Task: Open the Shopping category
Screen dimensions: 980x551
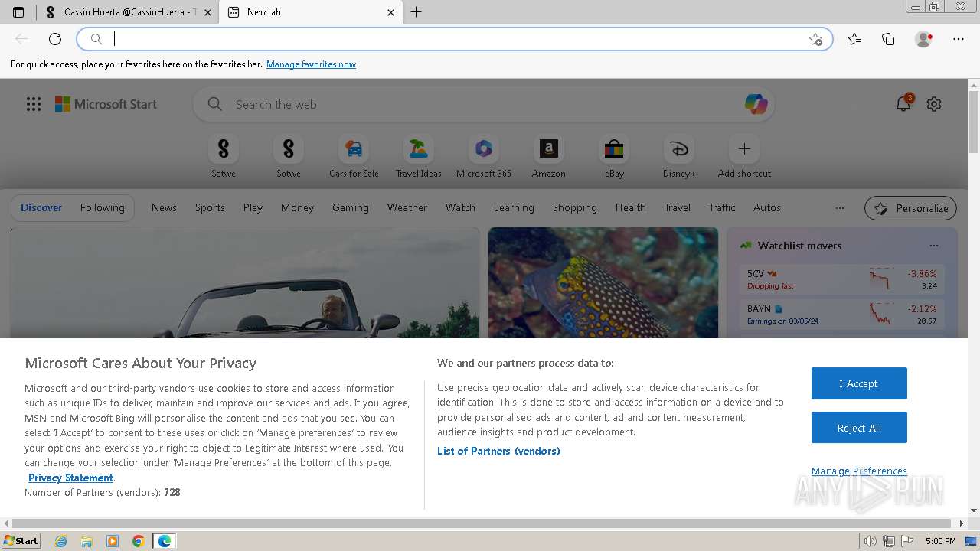Action: [x=575, y=207]
